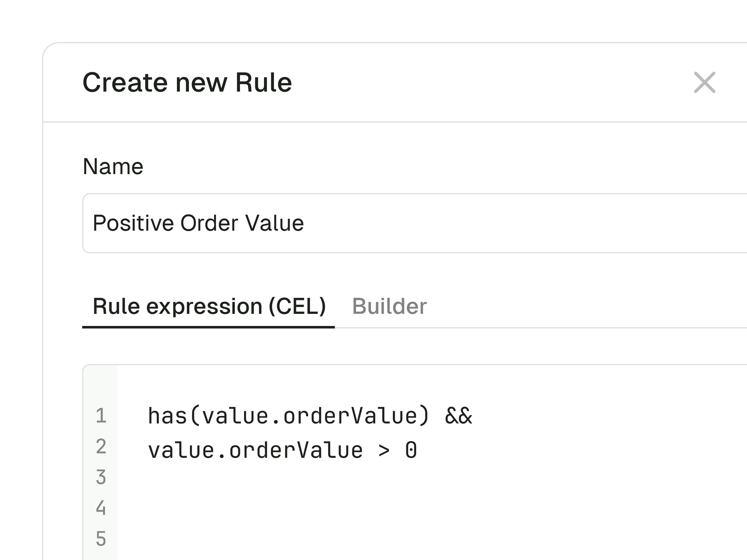Viewport: 747px width, 560px height.
Task: Click the empty editor area below the code
Action: coord(328,521)
